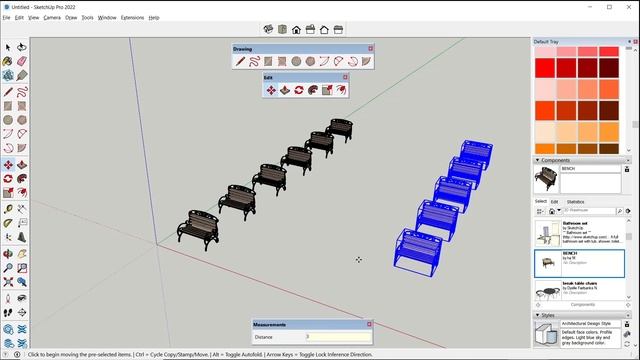Choose the Rotate tool in Edit toolbar

[x=299, y=90]
